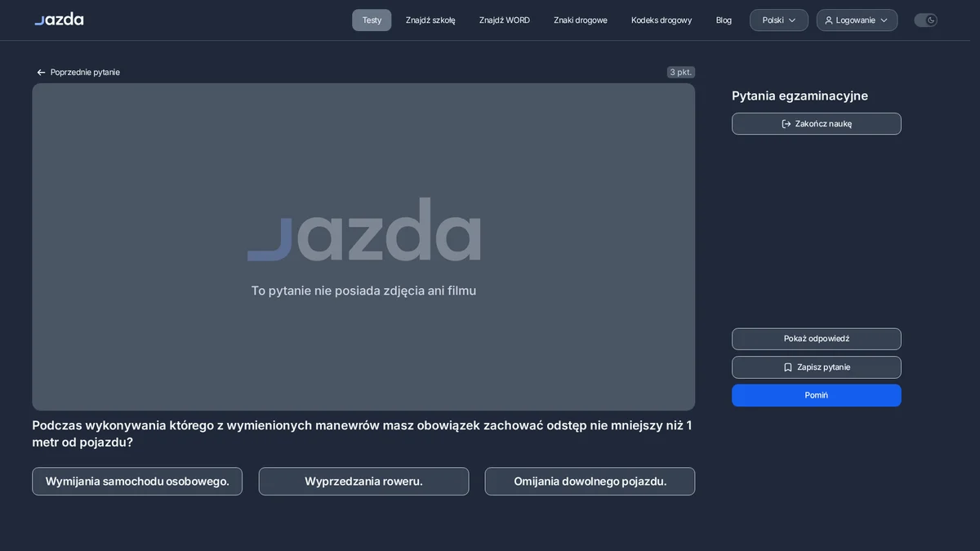Pick answer Omijania dowolnego pojazdu.

(x=590, y=482)
